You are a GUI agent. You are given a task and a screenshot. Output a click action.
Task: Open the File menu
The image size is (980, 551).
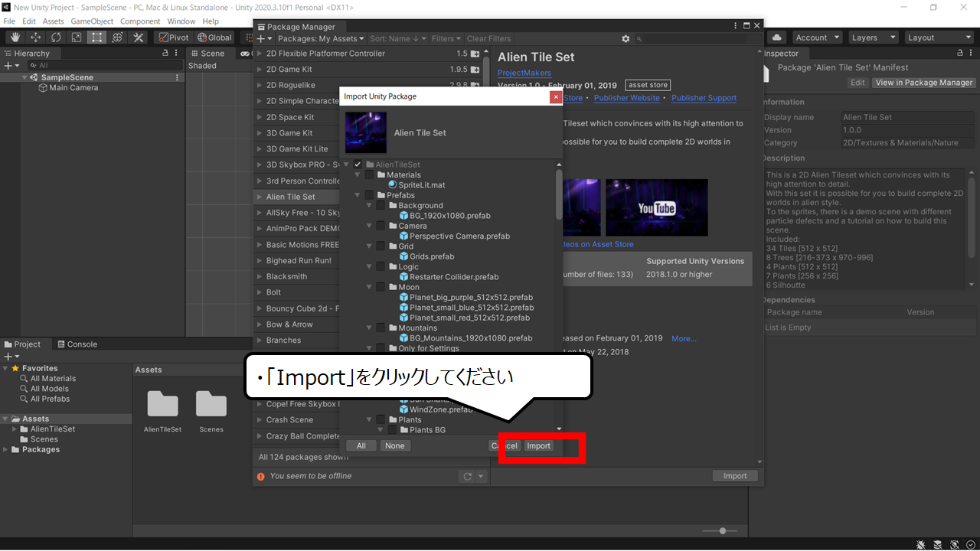click(9, 21)
